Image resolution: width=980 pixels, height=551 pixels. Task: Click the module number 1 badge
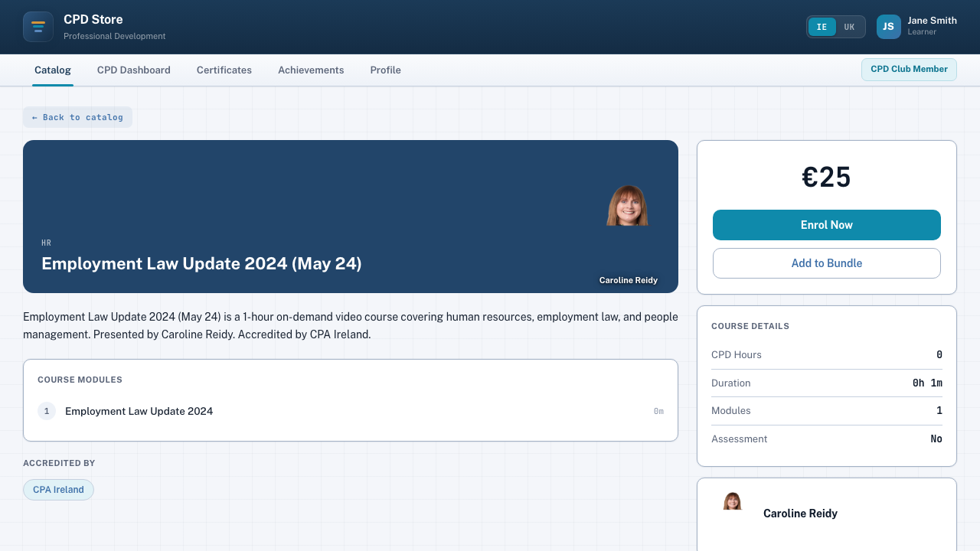click(x=47, y=411)
